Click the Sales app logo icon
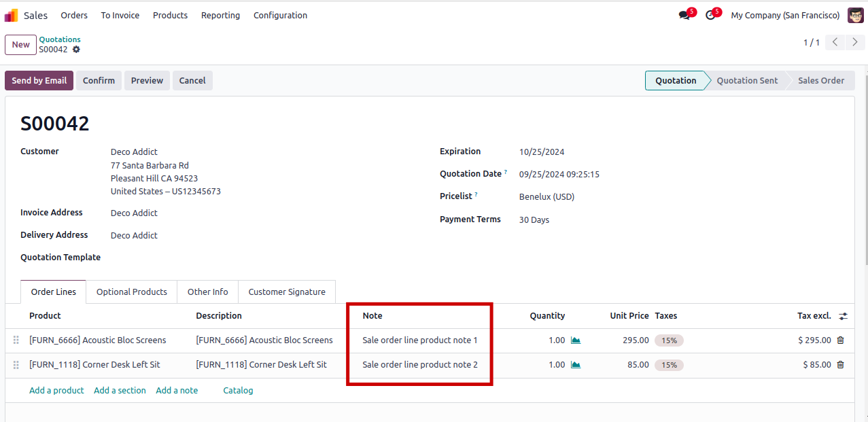The height and width of the screenshot is (422, 868). click(12, 15)
